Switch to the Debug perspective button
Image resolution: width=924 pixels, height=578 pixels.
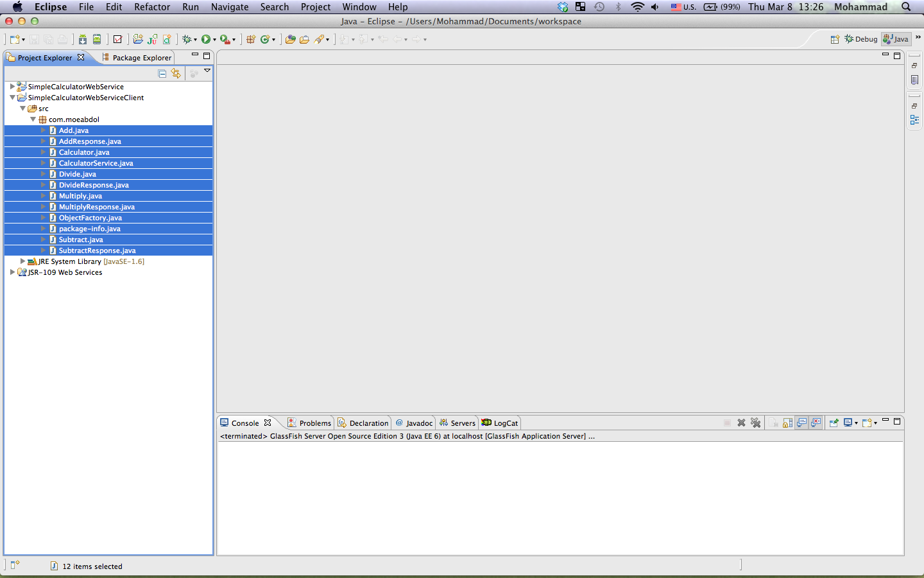click(860, 39)
